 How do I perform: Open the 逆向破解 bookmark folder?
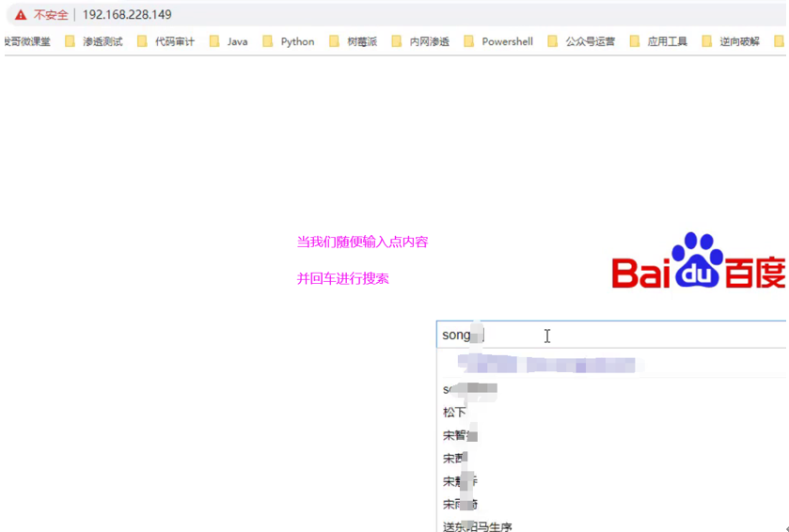tap(731, 41)
